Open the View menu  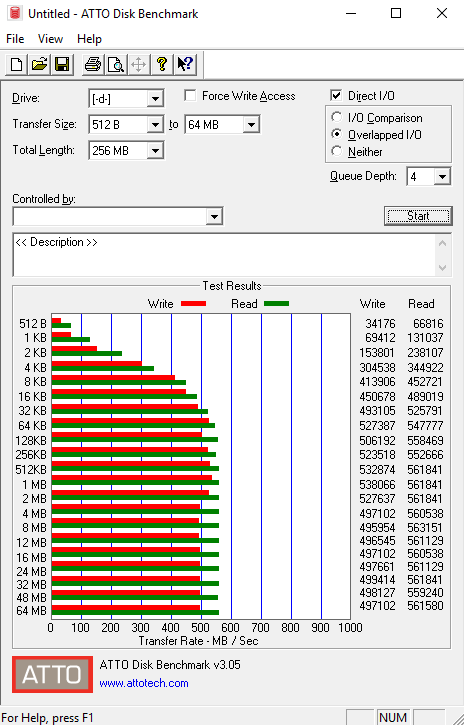coord(50,39)
